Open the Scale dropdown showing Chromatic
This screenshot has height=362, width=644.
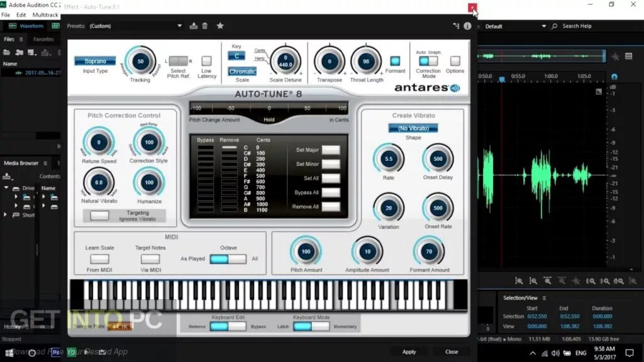tap(242, 72)
